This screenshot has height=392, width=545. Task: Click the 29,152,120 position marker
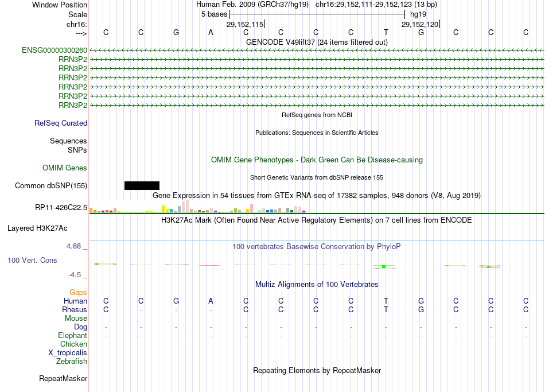point(421,24)
